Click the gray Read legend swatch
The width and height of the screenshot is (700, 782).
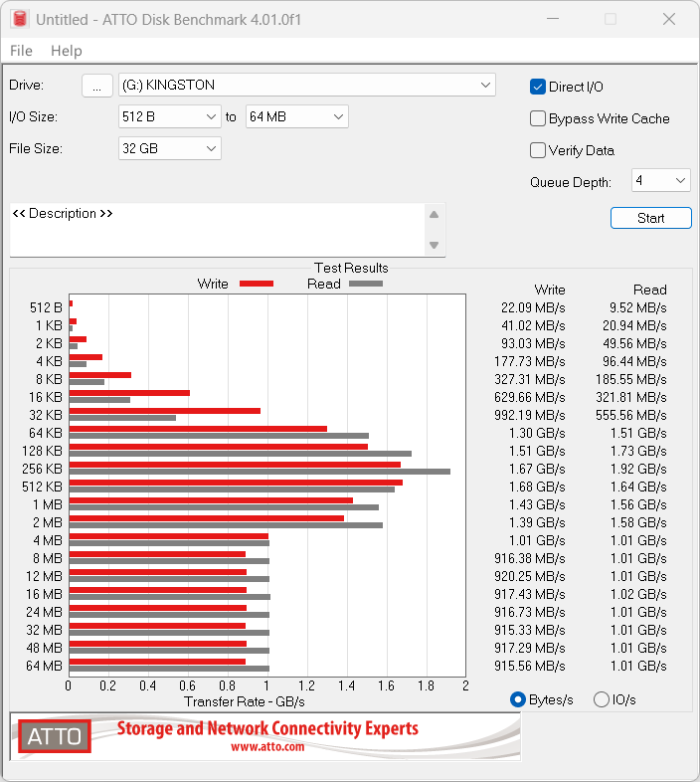pyautogui.click(x=366, y=284)
